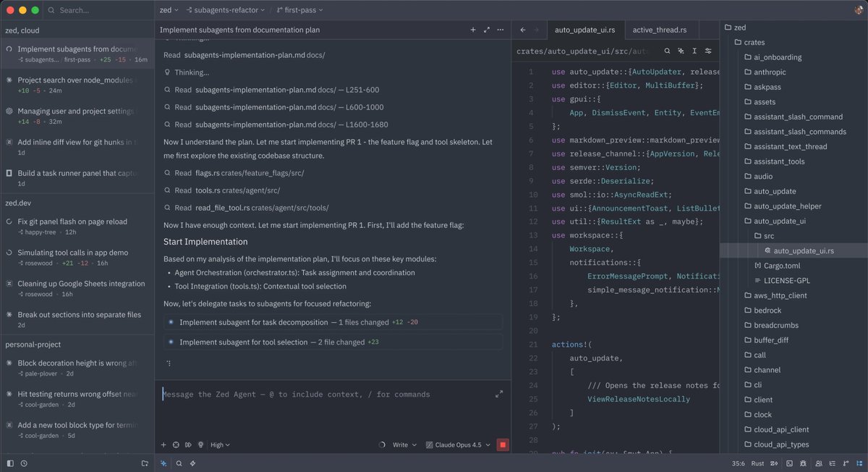Open the Project search over node_modules thread
This screenshot has width=868, height=472.
coord(77,85)
